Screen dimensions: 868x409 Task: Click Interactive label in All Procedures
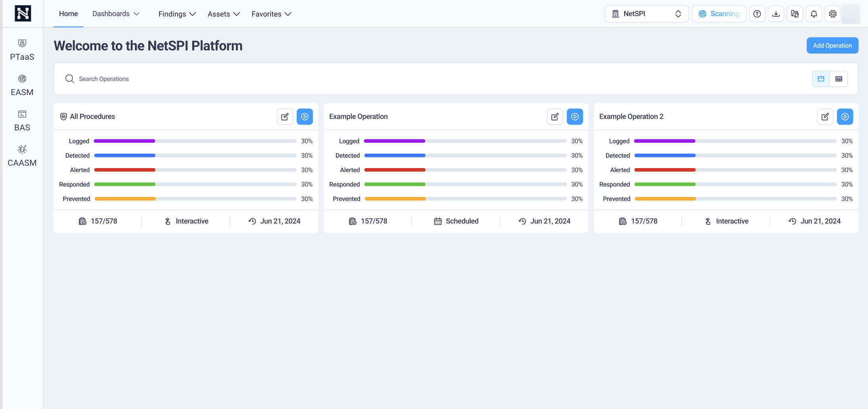tap(192, 221)
